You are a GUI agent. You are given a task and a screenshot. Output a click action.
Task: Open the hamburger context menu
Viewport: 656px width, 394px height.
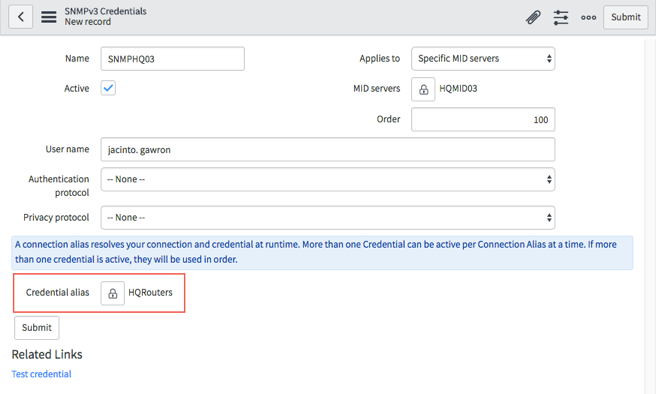[x=49, y=17]
